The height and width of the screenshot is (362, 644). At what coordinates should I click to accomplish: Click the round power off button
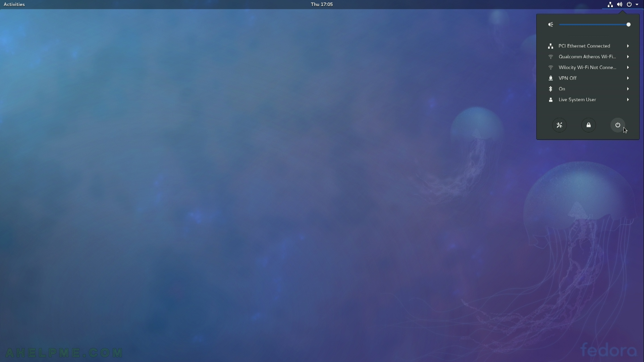click(618, 125)
